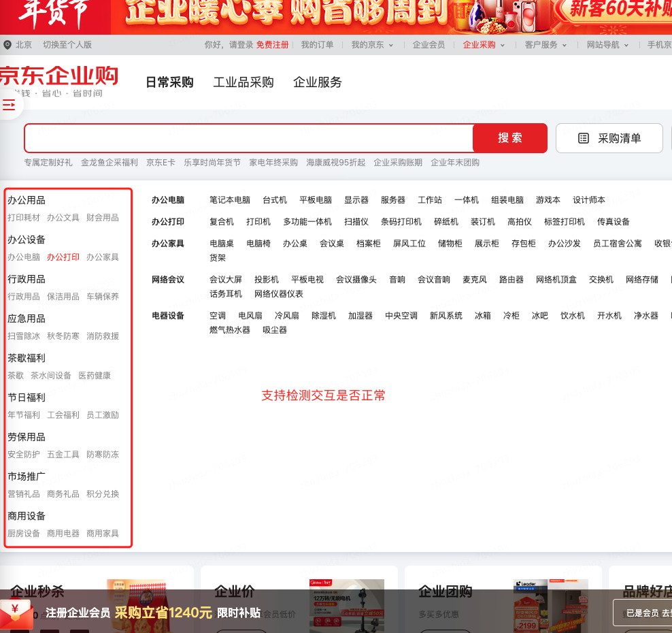Click the top 年货节 promotional banner
672x633 pixels.
[x=336, y=16]
